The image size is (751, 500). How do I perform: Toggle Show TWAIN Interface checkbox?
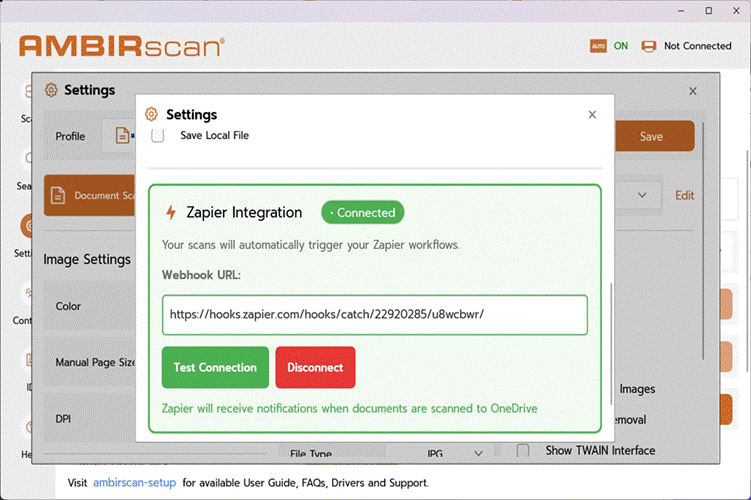click(523, 450)
